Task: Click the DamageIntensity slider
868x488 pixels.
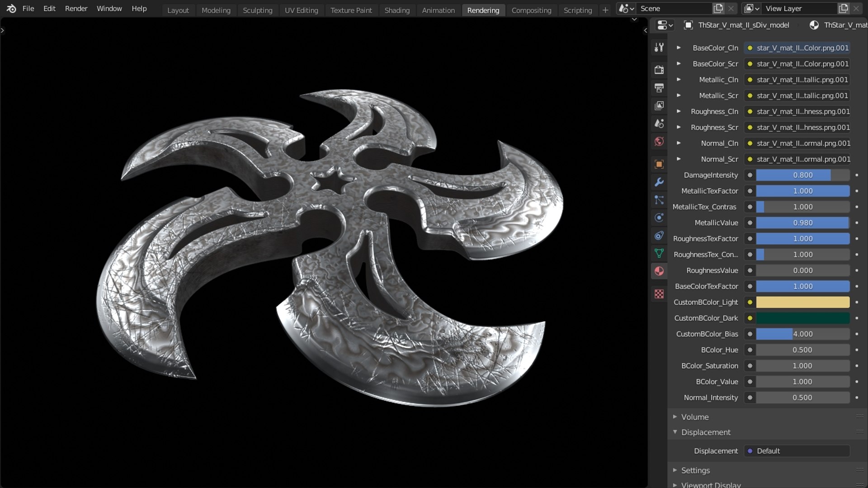Action: (x=803, y=175)
